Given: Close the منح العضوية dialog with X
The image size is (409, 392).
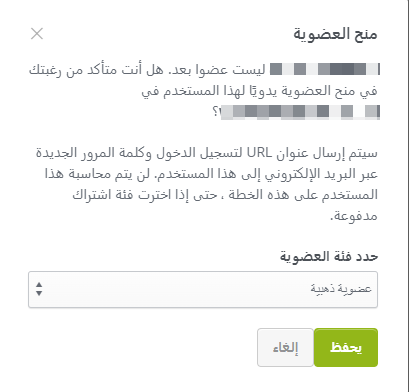Looking at the screenshot, I should 37,34.
